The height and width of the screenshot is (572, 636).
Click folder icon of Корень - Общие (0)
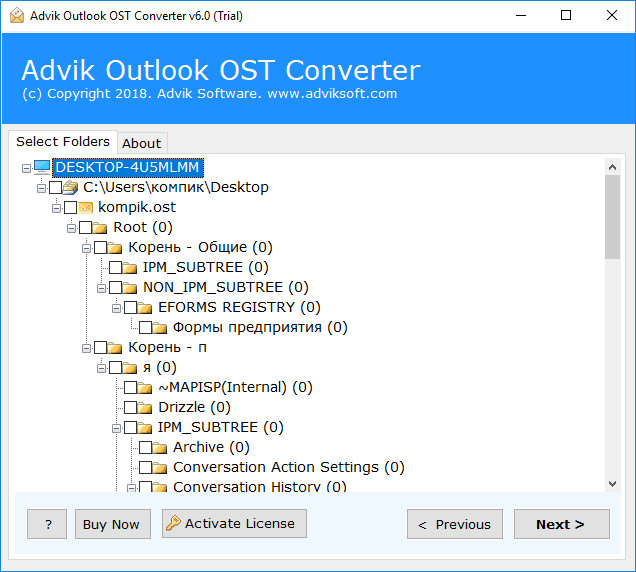[115, 247]
